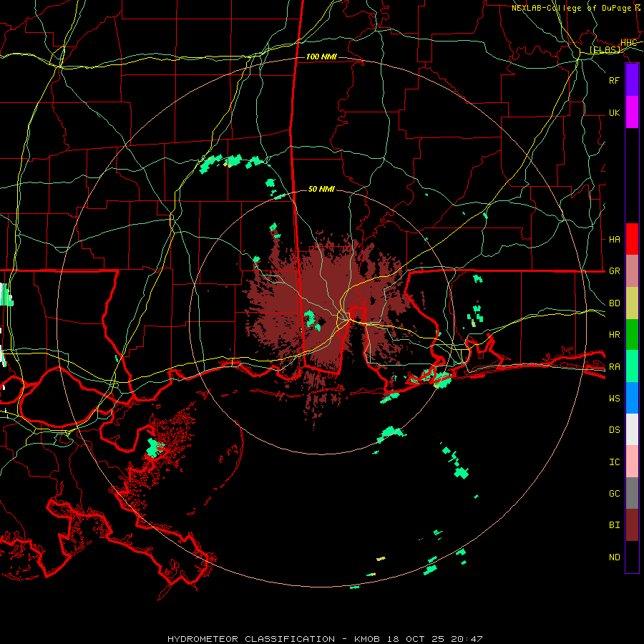This screenshot has width=644, height=644.
Task: Click the NEXLAB-College of DuPage header text
Action: (571, 8)
